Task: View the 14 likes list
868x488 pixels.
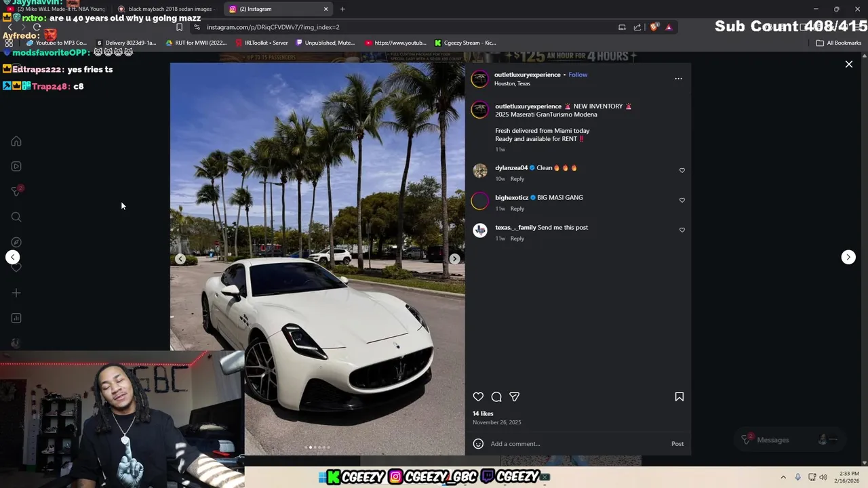Action: (483, 413)
